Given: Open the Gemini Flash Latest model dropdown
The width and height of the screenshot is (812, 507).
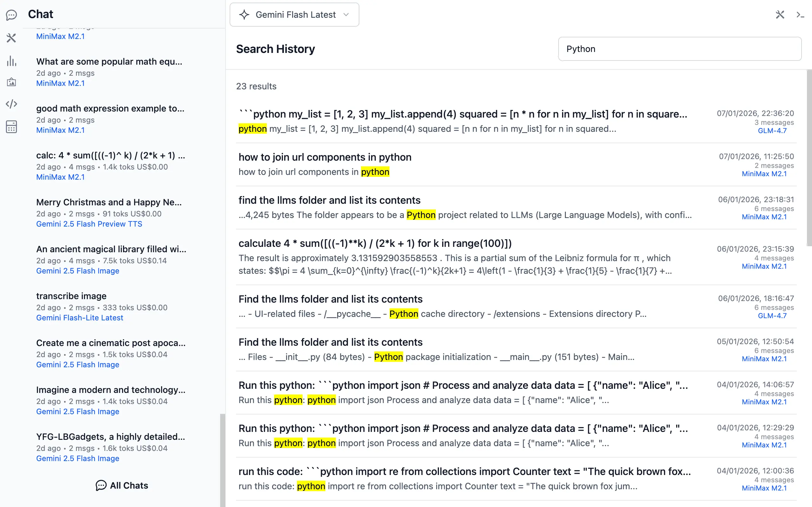Looking at the screenshot, I should (x=294, y=15).
